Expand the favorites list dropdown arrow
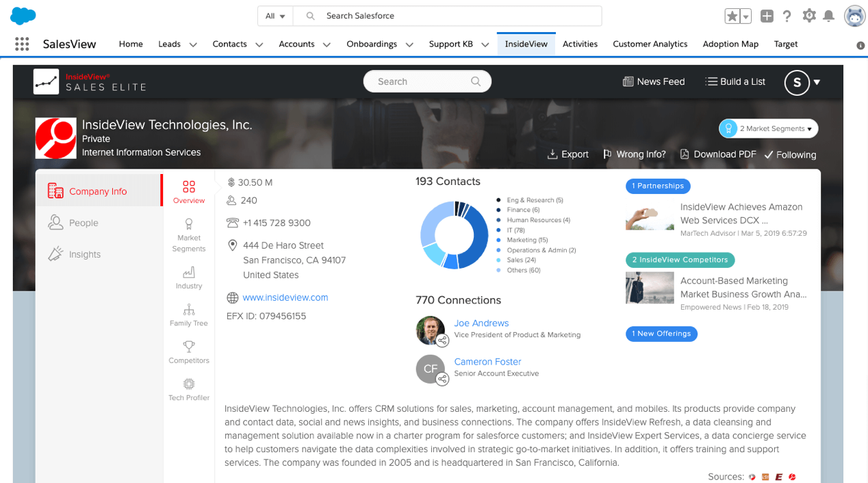Viewport: 868px width, 483px height. click(x=745, y=16)
